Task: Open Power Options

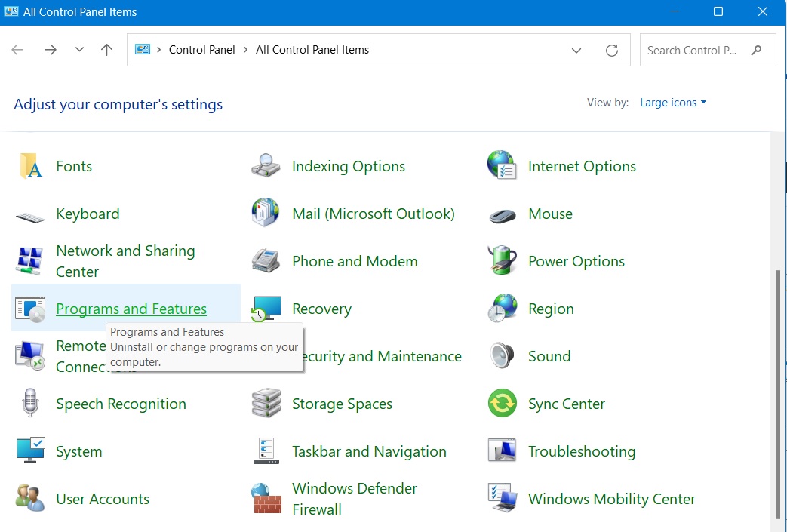Action: point(576,261)
